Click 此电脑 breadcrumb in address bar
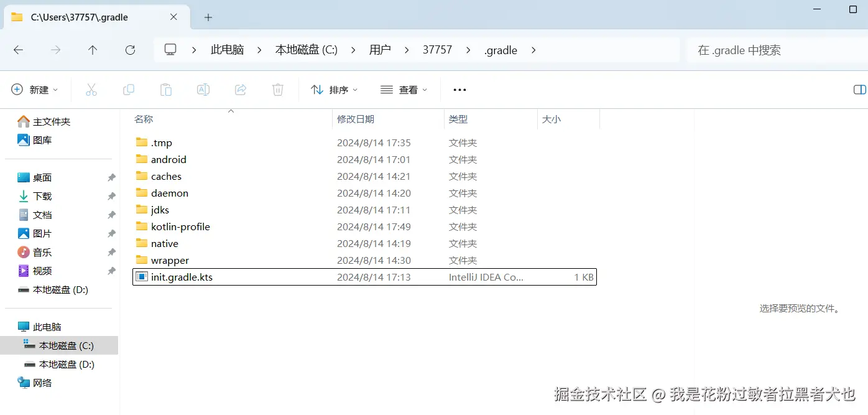 [227, 50]
